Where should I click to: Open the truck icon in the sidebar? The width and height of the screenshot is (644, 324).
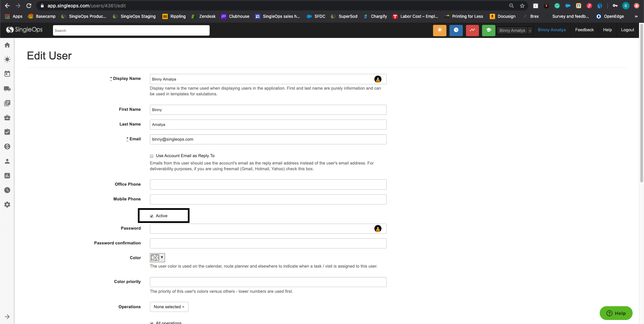coord(7,89)
